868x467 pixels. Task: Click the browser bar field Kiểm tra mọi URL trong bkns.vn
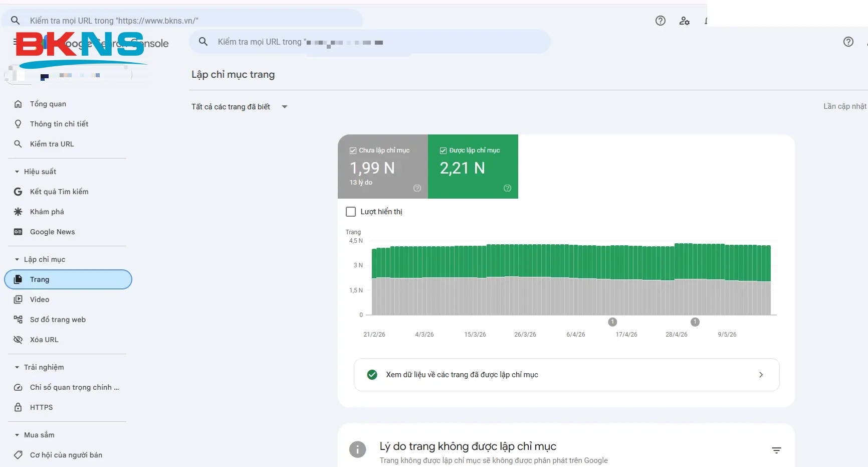click(x=182, y=21)
